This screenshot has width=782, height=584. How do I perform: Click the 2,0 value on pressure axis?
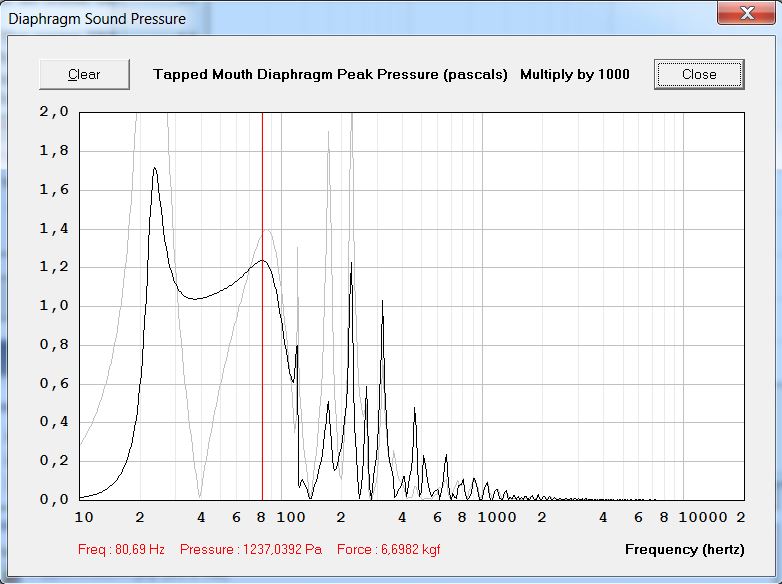coord(54,111)
